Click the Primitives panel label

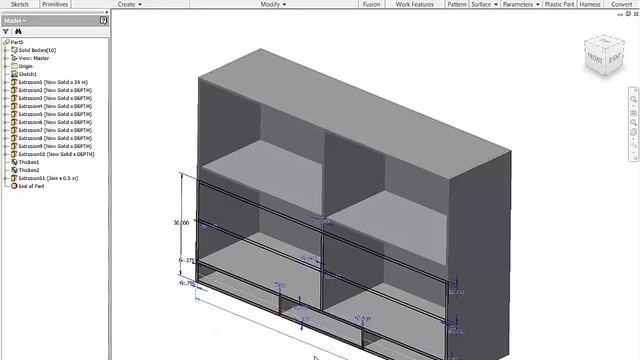55,4
